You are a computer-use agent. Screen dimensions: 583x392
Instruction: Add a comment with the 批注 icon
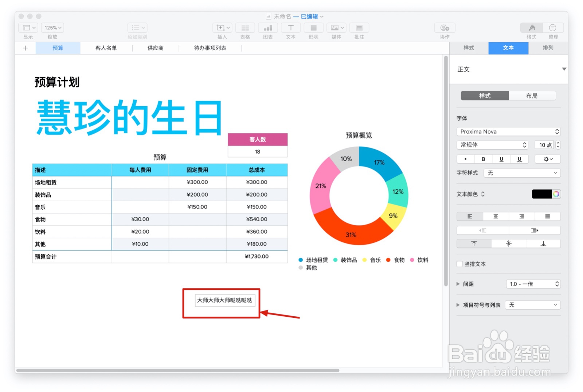(359, 28)
